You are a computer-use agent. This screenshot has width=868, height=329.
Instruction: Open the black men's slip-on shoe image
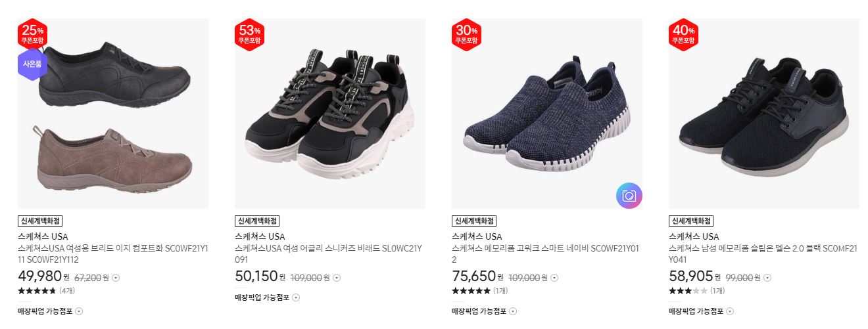point(764,114)
